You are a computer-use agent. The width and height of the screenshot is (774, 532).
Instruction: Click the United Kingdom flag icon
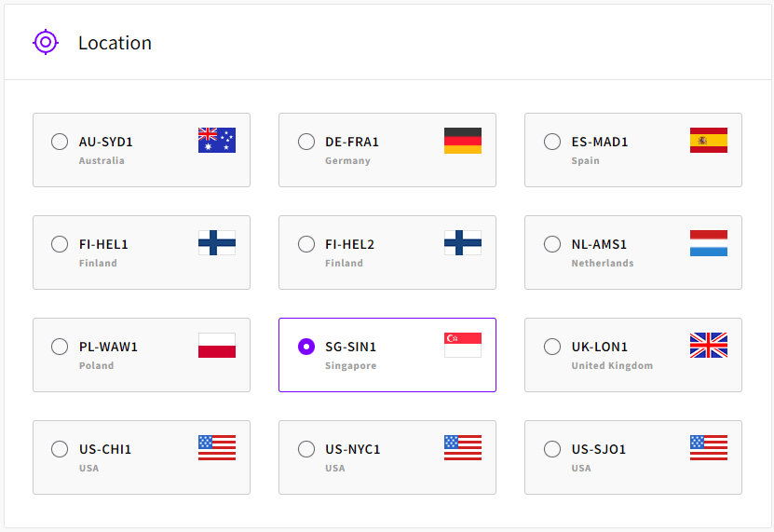(x=709, y=346)
